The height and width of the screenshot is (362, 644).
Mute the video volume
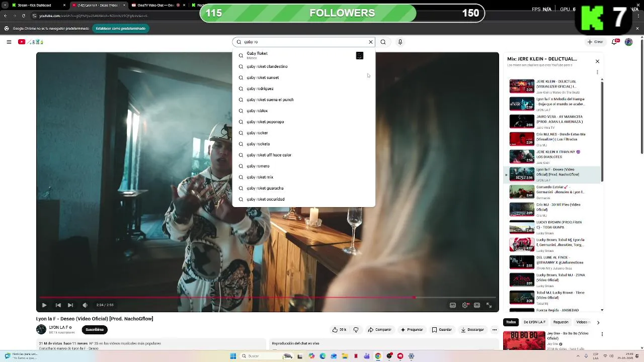pyautogui.click(x=85, y=305)
